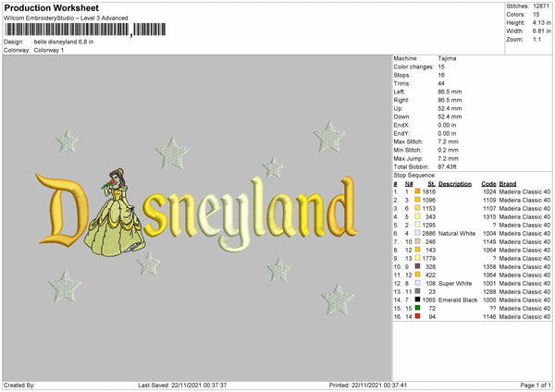Click the 'Created By:' footer label
This screenshot has width=555, height=392.
(19, 385)
